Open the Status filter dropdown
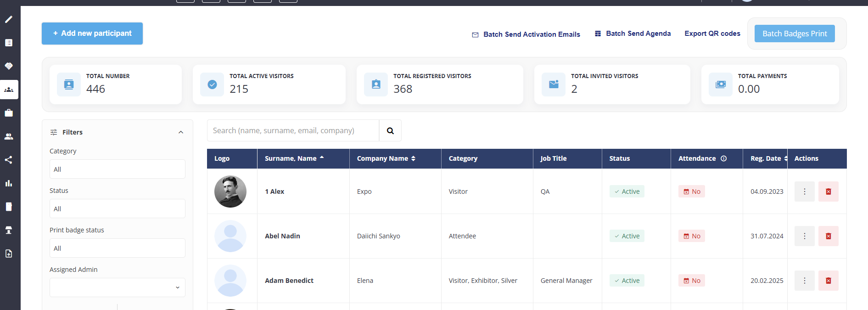Screen dimensions: 868x310 118,209
